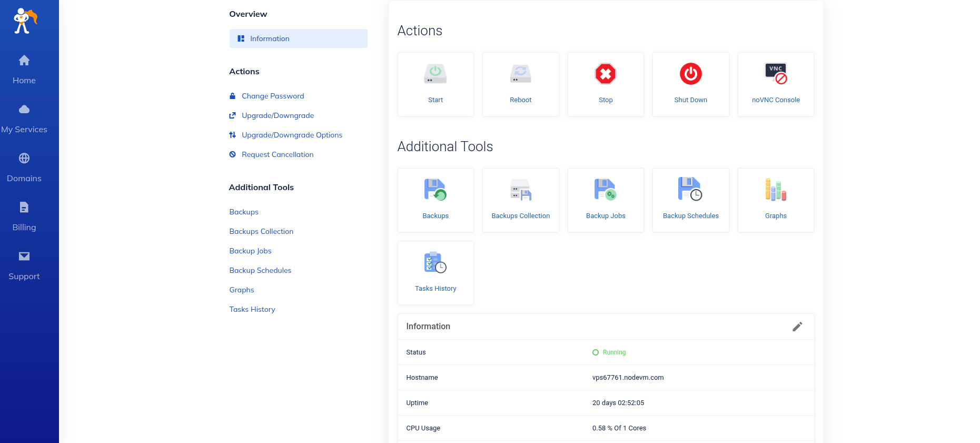Viewport: 980px width, 443px height.
Task: Open the Backups floppy icon tile
Action: [435, 190]
